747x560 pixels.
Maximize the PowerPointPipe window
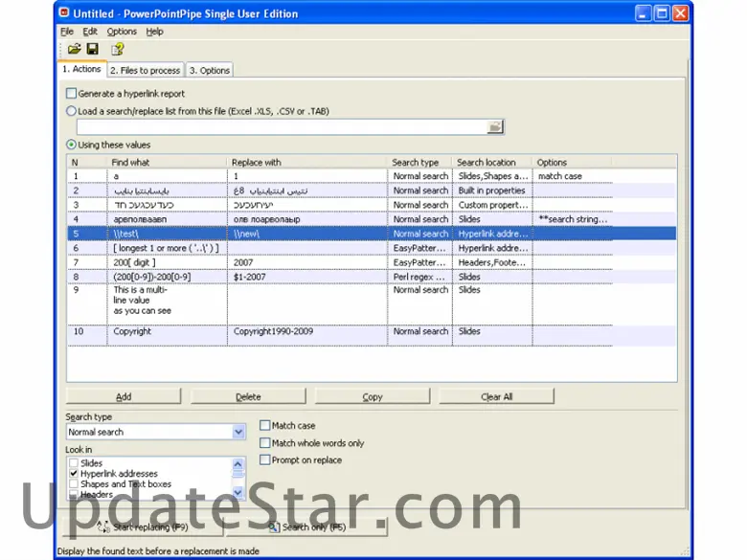coord(661,13)
